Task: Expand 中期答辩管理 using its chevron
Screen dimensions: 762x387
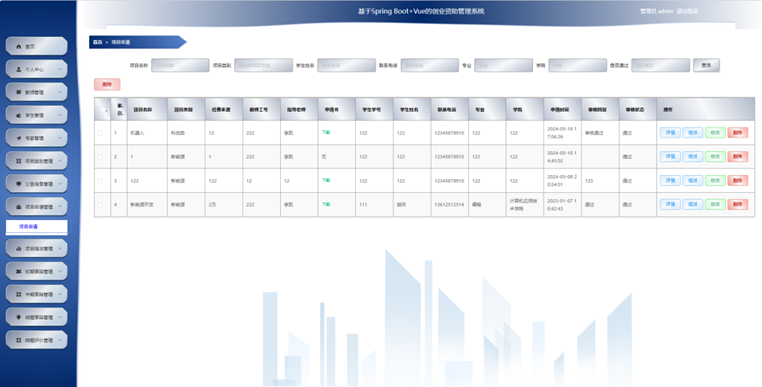Action: coord(60,294)
